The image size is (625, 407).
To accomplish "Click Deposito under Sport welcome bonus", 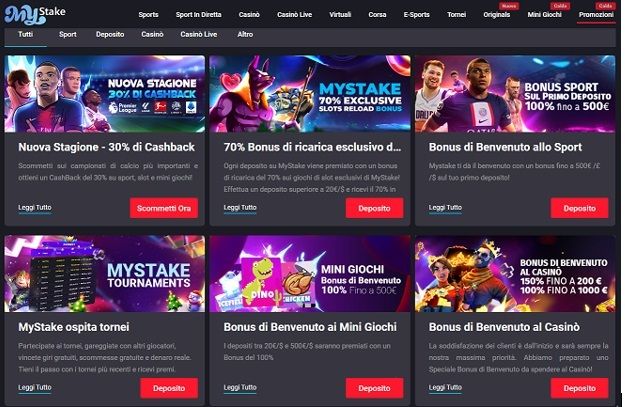I will coord(580,208).
